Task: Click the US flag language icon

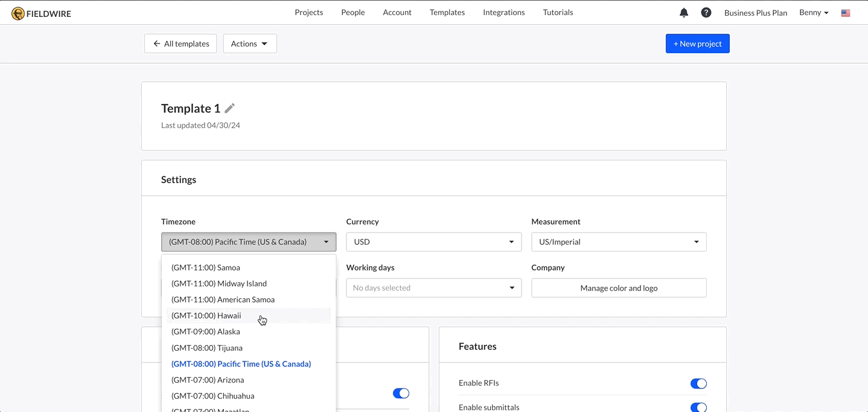Action: [845, 12]
